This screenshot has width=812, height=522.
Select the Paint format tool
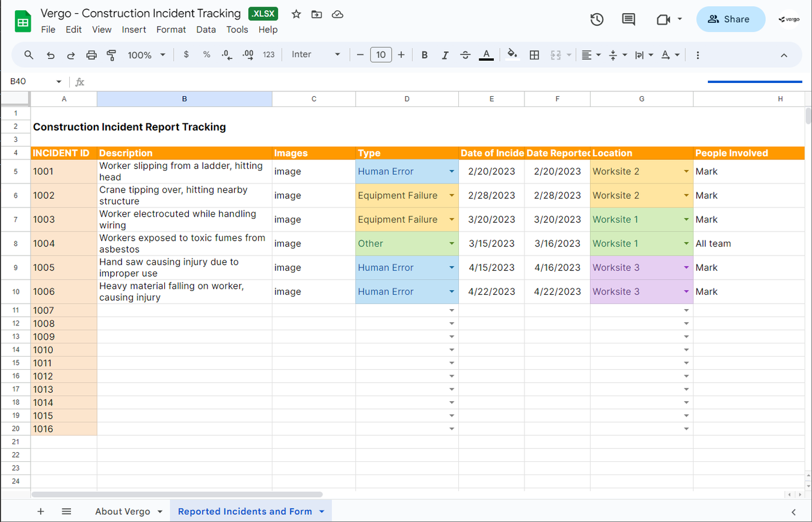click(111, 55)
